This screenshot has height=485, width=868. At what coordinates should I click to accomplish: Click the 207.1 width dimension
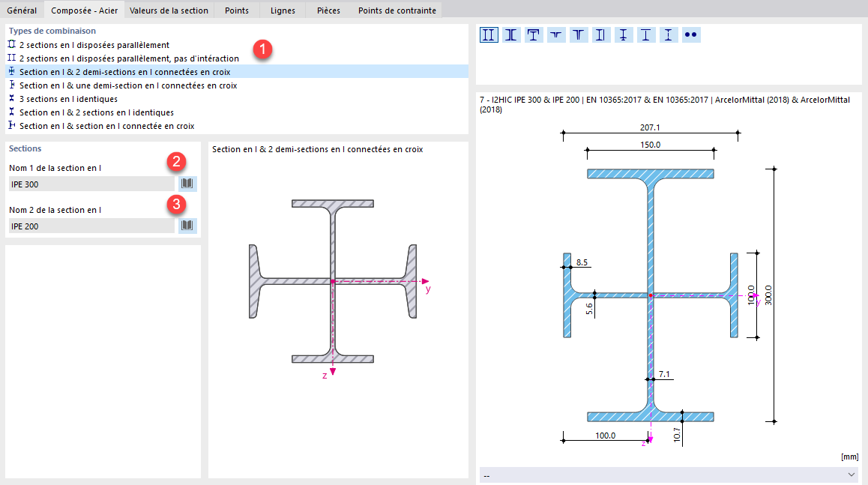pyautogui.click(x=650, y=127)
